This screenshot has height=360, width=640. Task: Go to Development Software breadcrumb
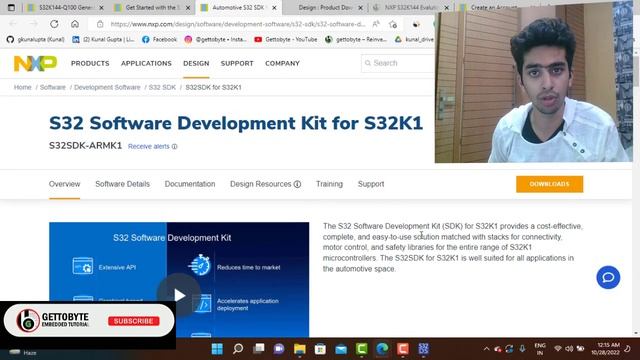(107, 87)
